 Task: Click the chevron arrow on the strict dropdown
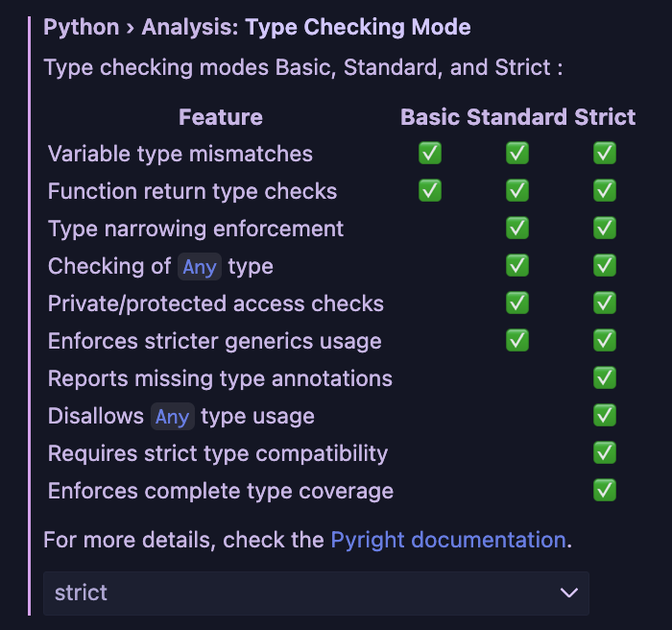coord(569,593)
